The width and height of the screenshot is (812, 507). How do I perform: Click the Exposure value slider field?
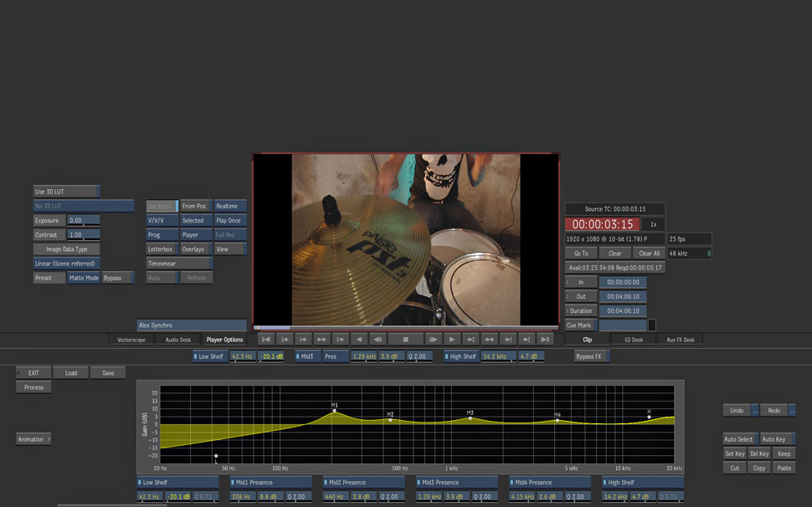[84, 221]
